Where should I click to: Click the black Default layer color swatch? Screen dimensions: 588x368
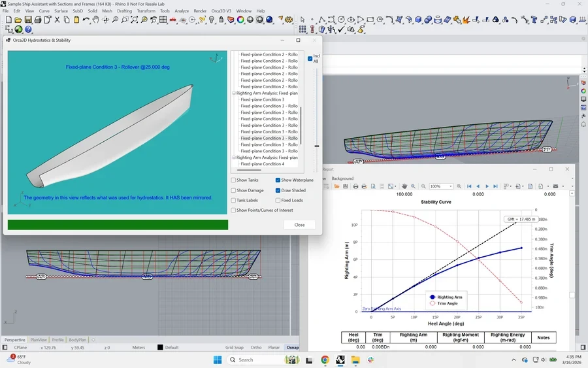pyautogui.click(x=160, y=347)
